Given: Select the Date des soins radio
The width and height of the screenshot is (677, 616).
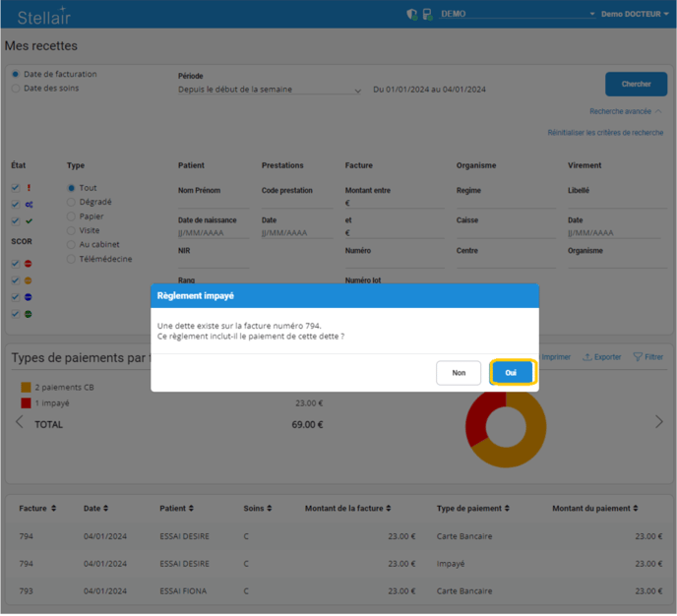Looking at the screenshot, I should 16,89.
